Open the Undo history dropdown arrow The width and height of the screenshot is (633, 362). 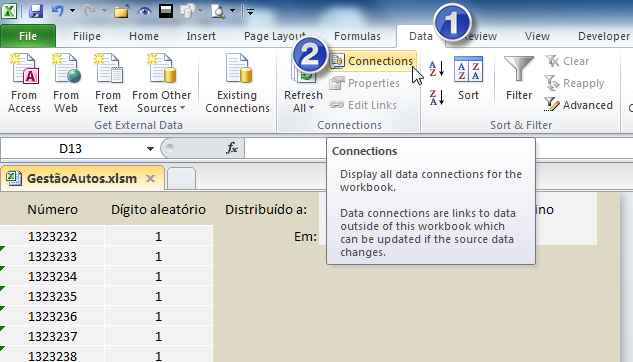pyautogui.click(x=73, y=11)
